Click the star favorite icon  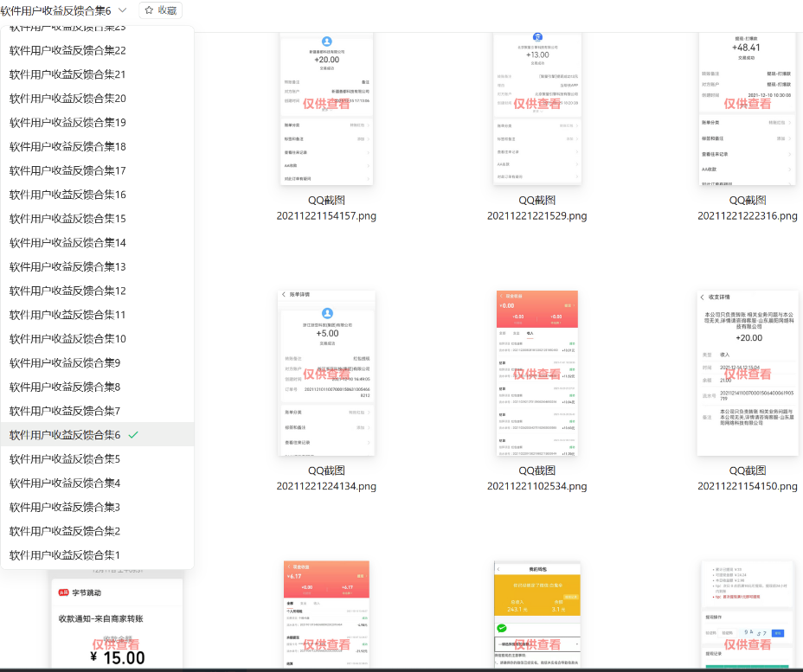click(149, 10)
